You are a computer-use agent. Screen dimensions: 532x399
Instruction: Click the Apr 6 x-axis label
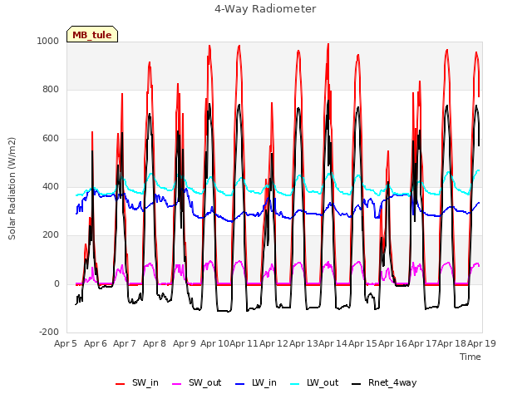[96, 343]
